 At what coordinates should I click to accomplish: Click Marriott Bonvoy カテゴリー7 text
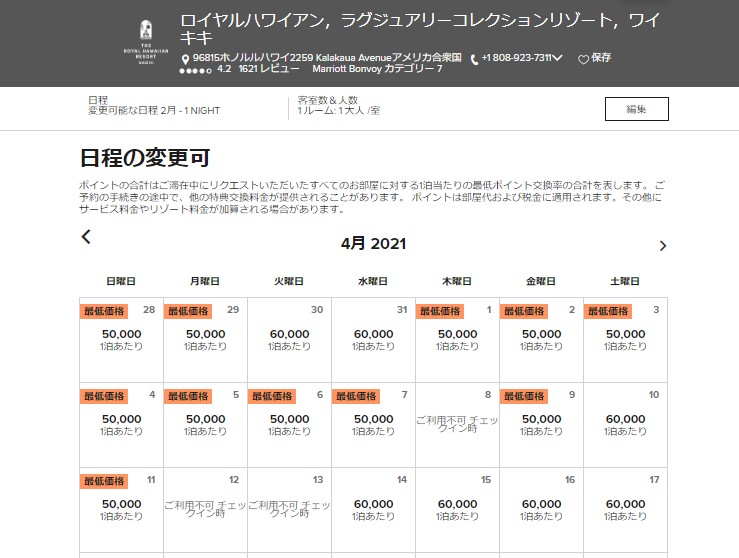tap(378, 69)
